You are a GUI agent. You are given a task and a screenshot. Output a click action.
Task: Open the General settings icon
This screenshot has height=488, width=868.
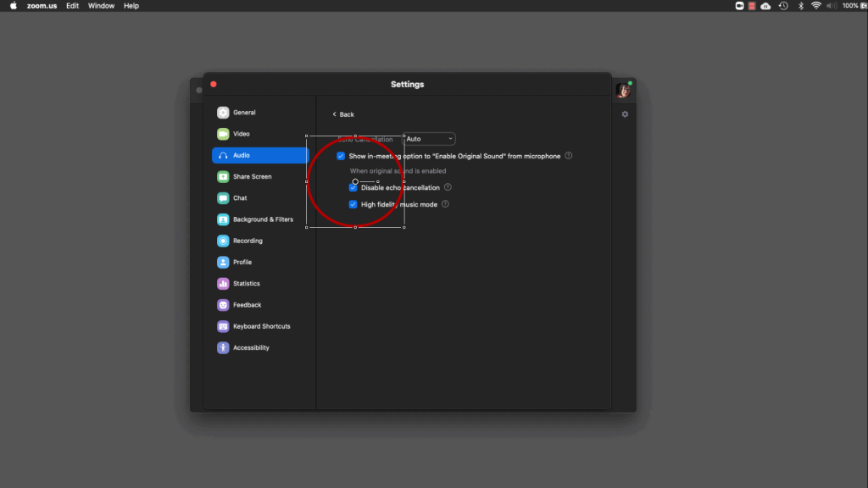point(223,113)
